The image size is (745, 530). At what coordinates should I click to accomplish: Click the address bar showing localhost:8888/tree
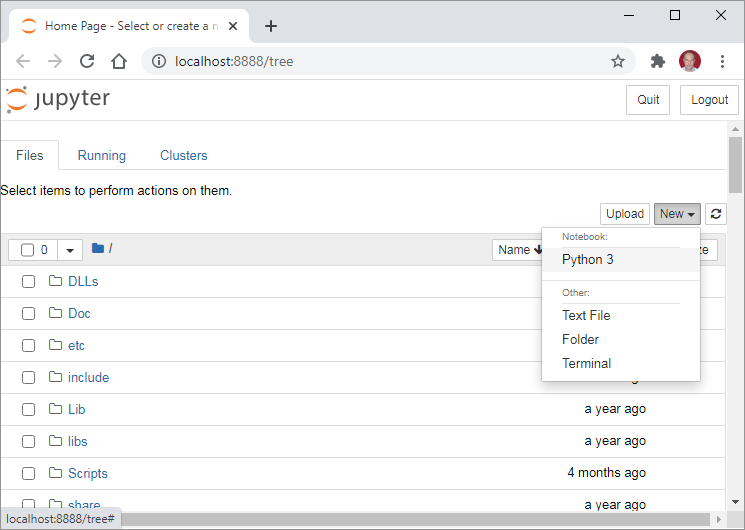click(388, 61)
